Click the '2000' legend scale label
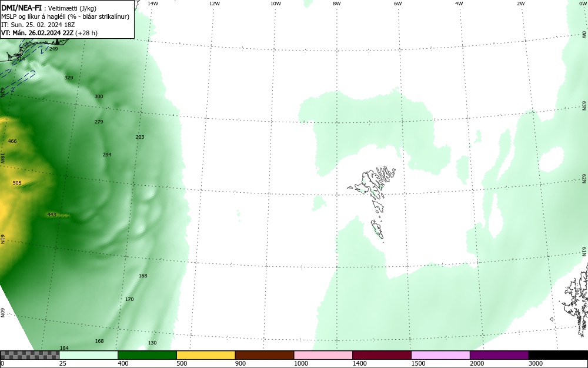 [477, 363]
